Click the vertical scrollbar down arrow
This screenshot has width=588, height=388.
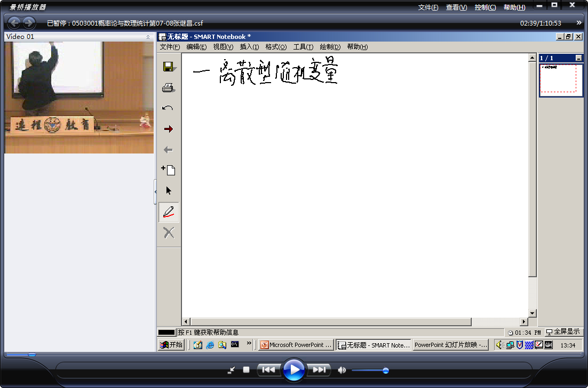coord(532,313)
